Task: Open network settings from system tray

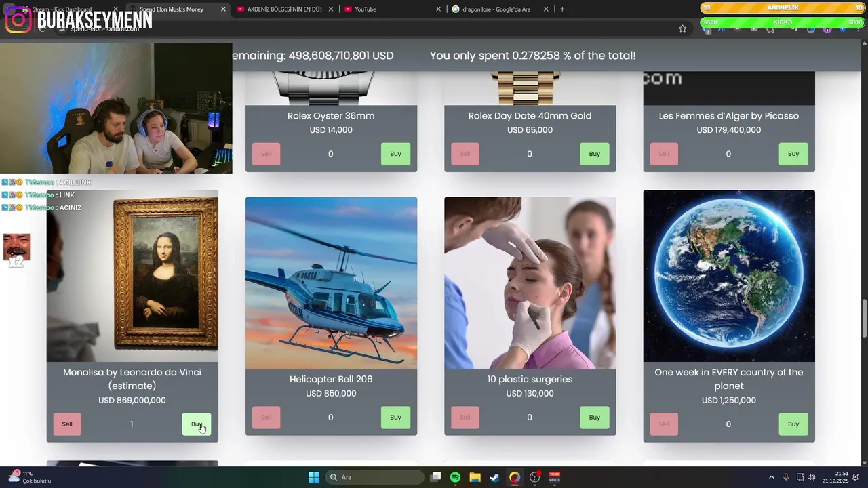Action: (800, 477)
